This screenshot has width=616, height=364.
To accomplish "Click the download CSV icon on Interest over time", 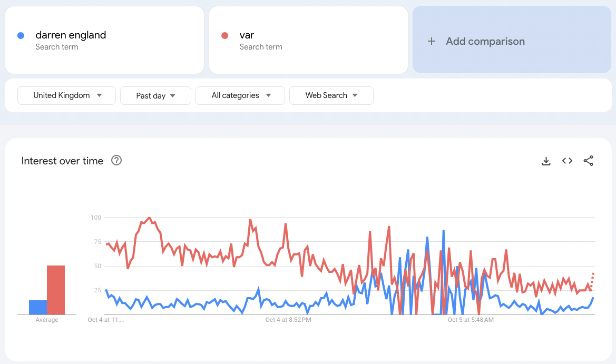I will [x=546, y=161].
